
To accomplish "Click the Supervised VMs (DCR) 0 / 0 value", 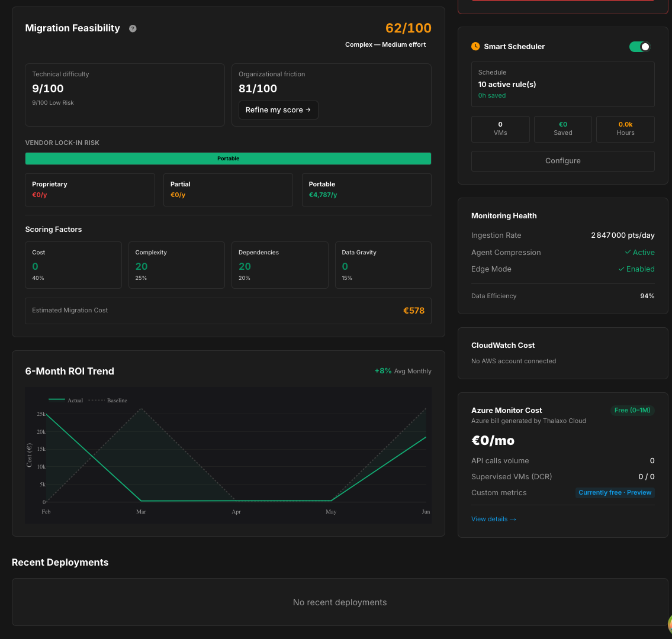I will 647,477.
